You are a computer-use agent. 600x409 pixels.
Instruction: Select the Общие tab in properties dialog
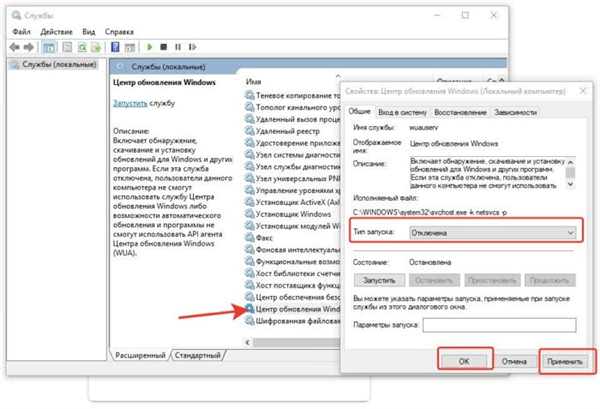359,111
